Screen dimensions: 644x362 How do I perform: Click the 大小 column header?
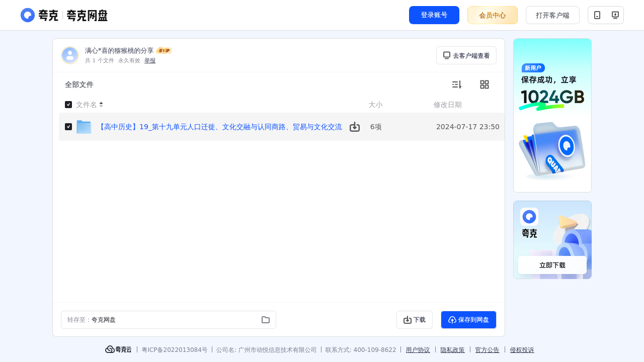[x=375, y=105]
